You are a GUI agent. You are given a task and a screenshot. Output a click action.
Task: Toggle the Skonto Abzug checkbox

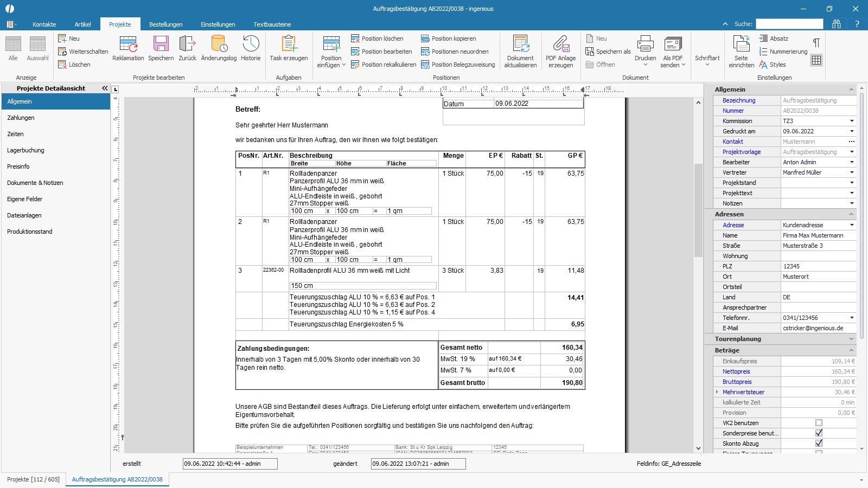819,444
